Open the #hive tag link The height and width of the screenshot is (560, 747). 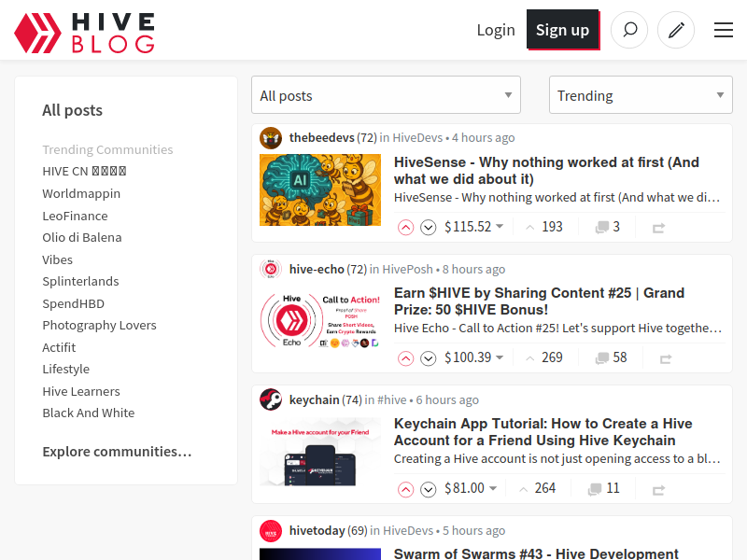click(391, 399)
